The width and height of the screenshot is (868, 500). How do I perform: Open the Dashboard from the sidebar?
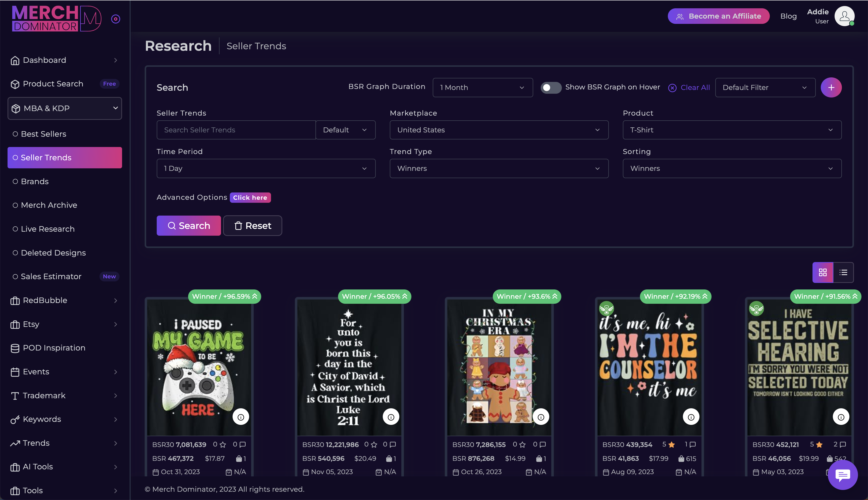pos(44,60)
